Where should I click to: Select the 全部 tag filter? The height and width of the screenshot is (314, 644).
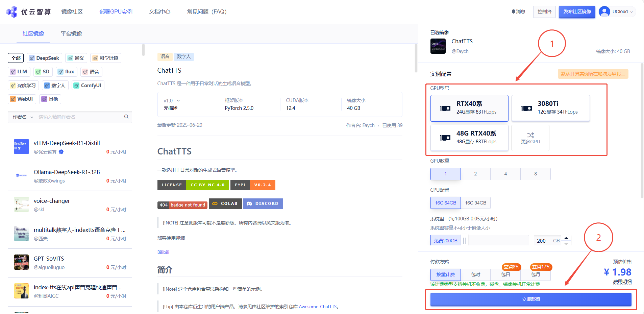point(16,58)
